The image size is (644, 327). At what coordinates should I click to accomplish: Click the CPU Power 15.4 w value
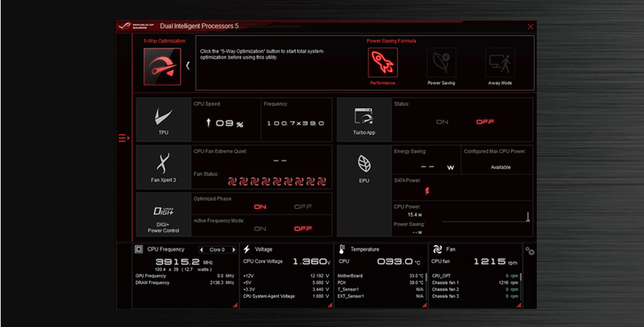coord(415,215)
